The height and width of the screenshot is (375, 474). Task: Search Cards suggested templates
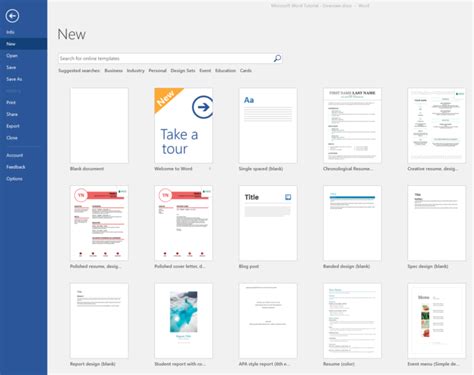pos(246,70)
